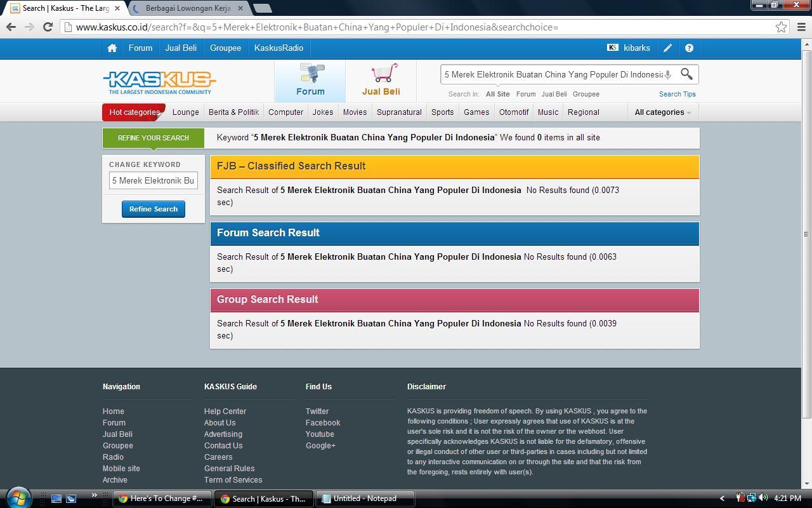Select the Forum section tab
The width and height of the screenshot is (812, 508).
[310, 81]
